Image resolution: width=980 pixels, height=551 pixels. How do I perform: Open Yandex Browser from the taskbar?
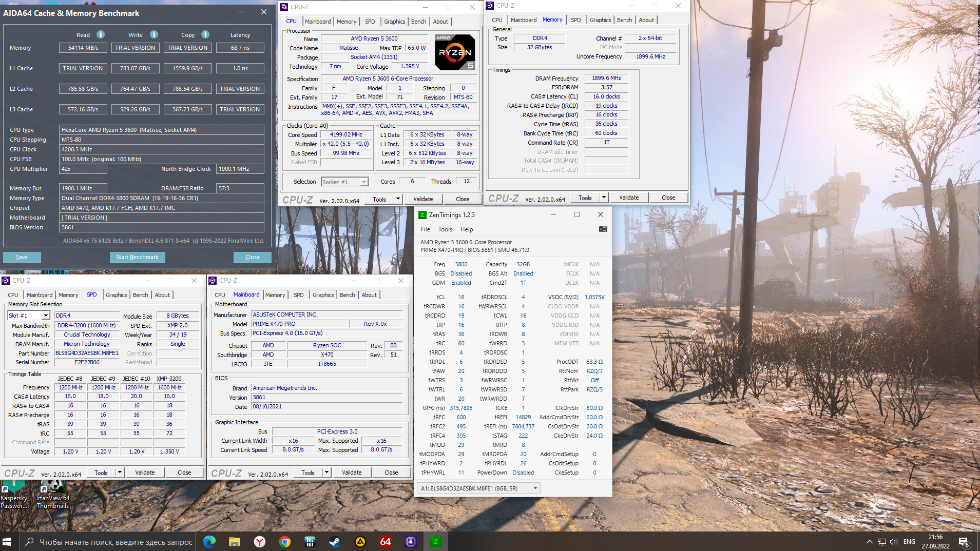point(260,541)
